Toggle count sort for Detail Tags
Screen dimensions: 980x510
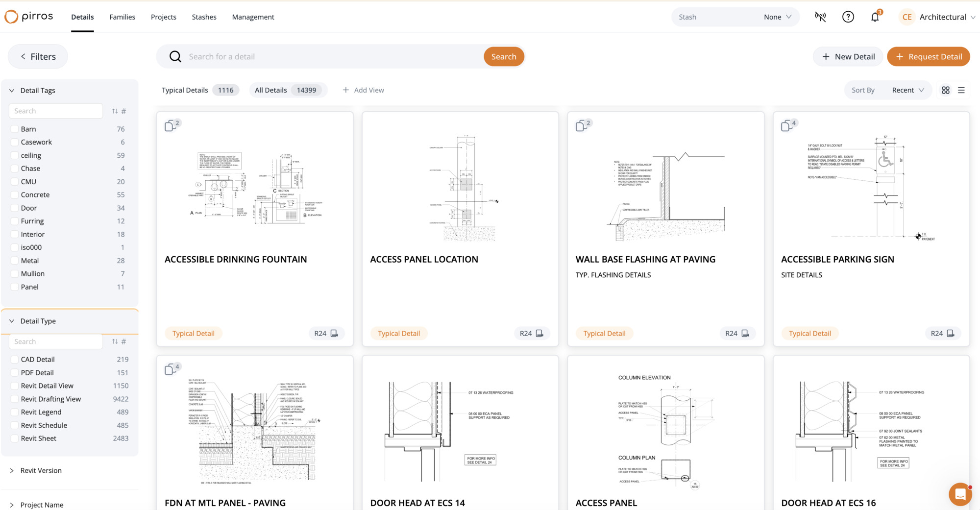(x=123, y=111)
